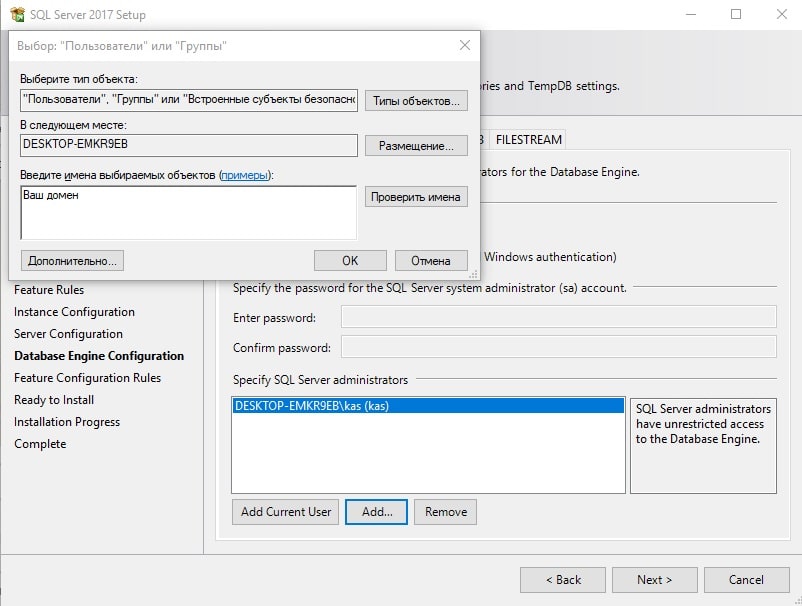Switch to the FILESTREAM tab
The height and width of the screenshot is (606, 802).
coord(528,140)
